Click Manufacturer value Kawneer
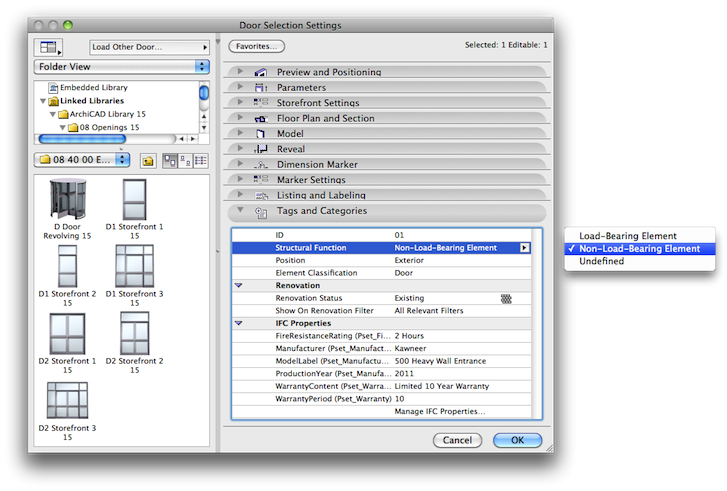727x491 pixels. click(410, 348)
